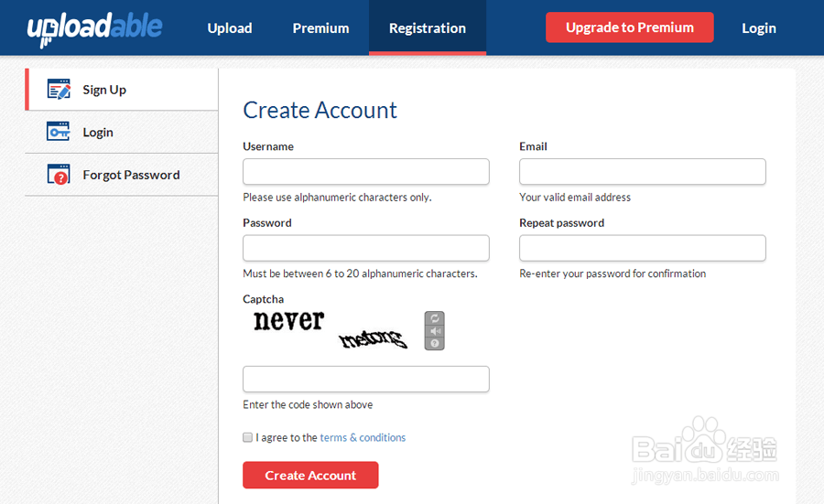824x504 pixels.
Task: Focus the Username input field
Action: pos(366,172)
